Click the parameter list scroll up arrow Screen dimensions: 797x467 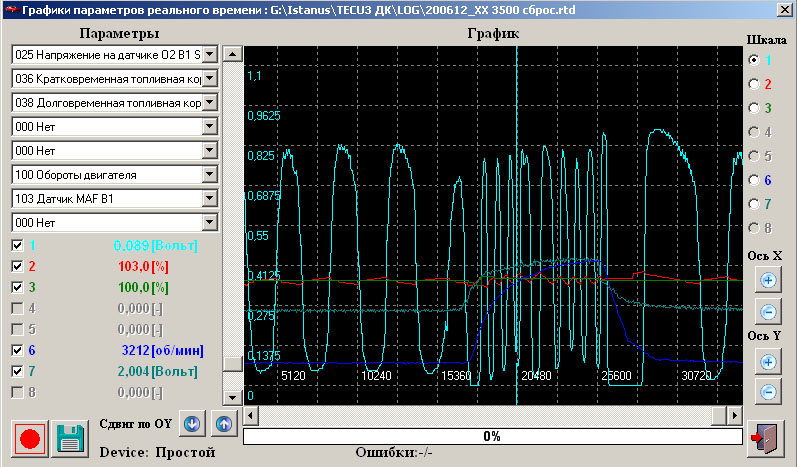pyautogui.click(x=232, y=53)
